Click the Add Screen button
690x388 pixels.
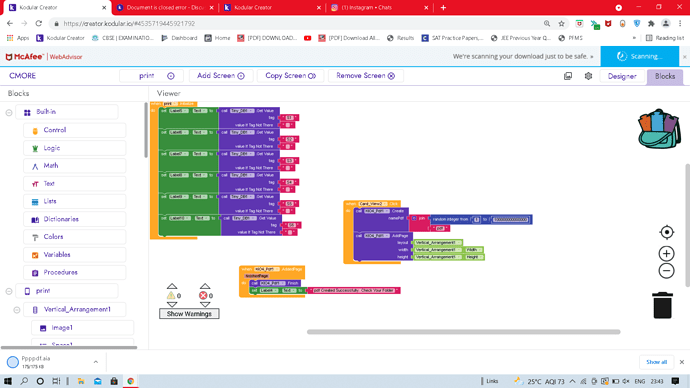click(221, 76)
